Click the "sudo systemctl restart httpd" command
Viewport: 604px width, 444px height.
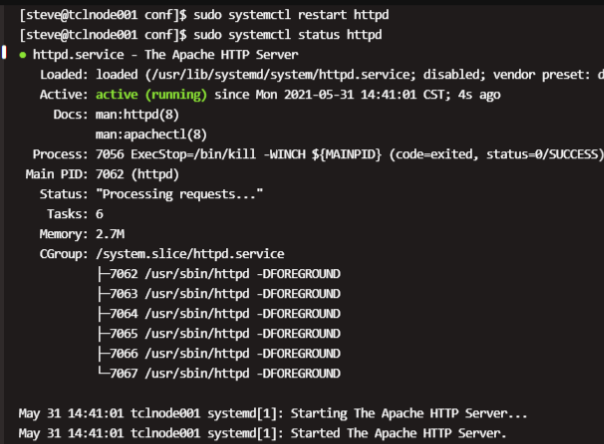point(239,16)
